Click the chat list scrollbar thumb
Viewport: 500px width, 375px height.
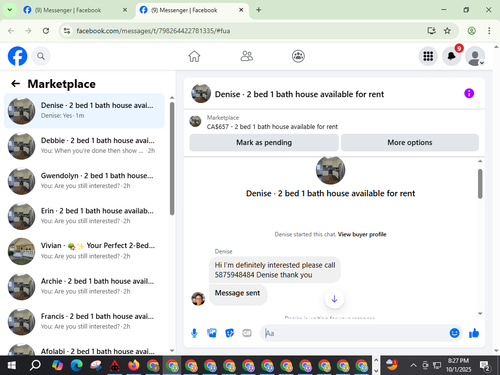[x=172, y=158]
